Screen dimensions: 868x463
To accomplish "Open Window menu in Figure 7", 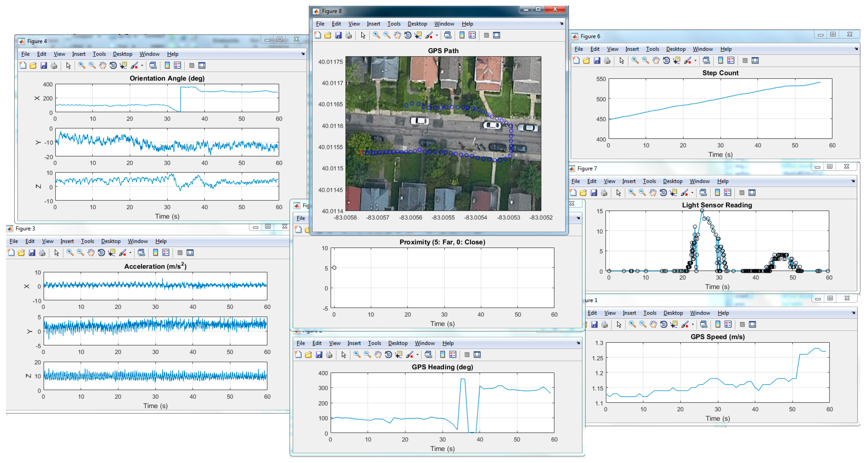I will pyautogui.click(x=699, y=181).
